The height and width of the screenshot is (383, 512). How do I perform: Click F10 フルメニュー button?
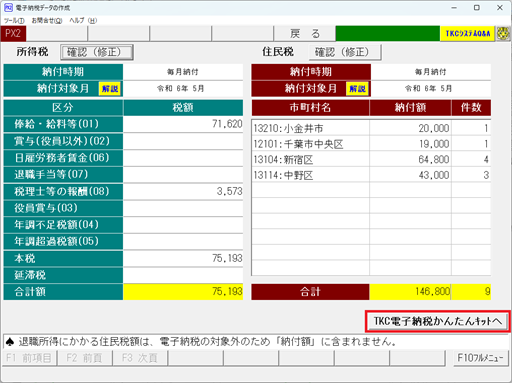pyautogui.click(x=480, y=358)
